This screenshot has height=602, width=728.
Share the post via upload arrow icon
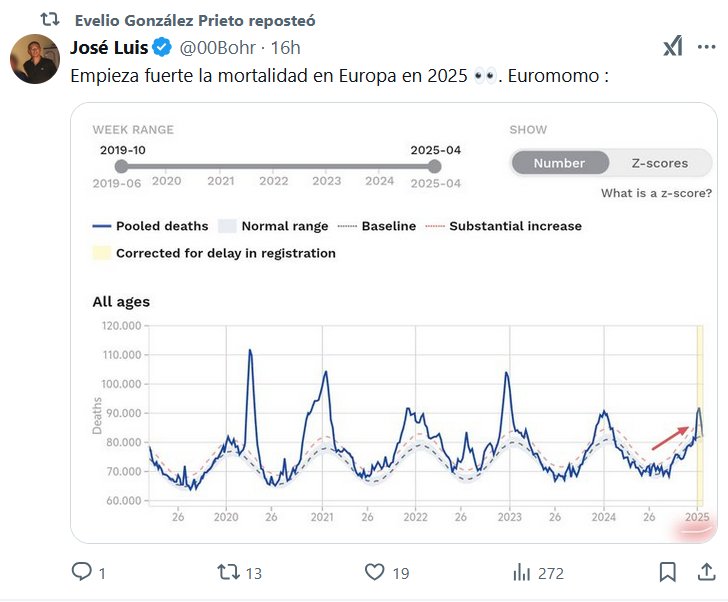706,573
